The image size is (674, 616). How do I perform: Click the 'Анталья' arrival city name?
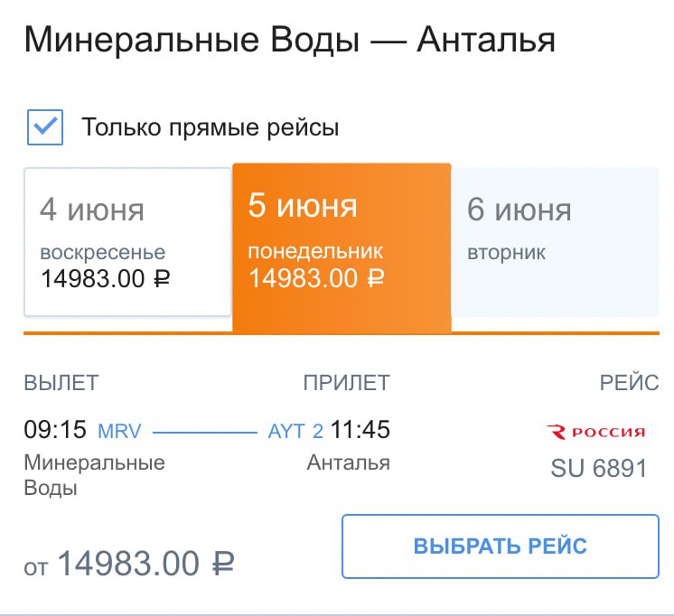point(348,463)
